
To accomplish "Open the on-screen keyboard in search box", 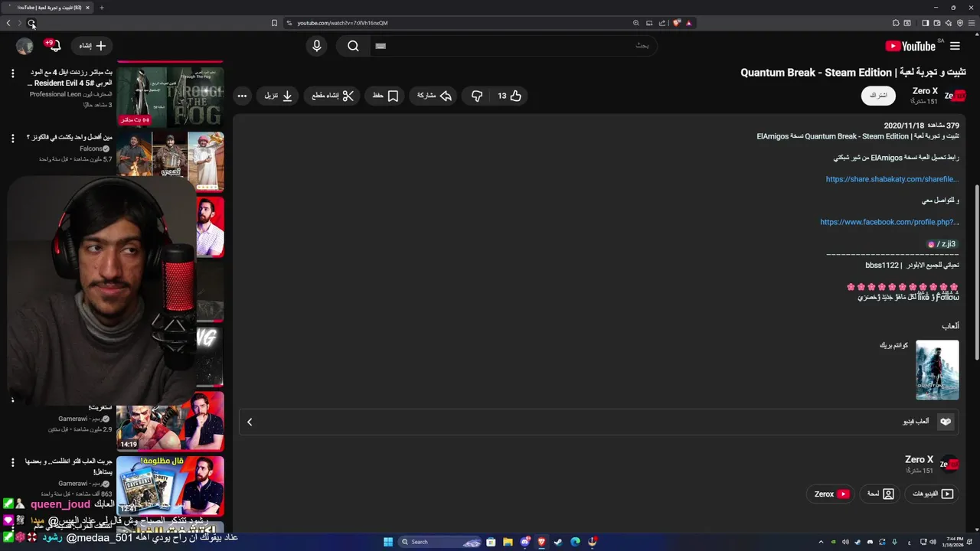I will click(381, 46).
